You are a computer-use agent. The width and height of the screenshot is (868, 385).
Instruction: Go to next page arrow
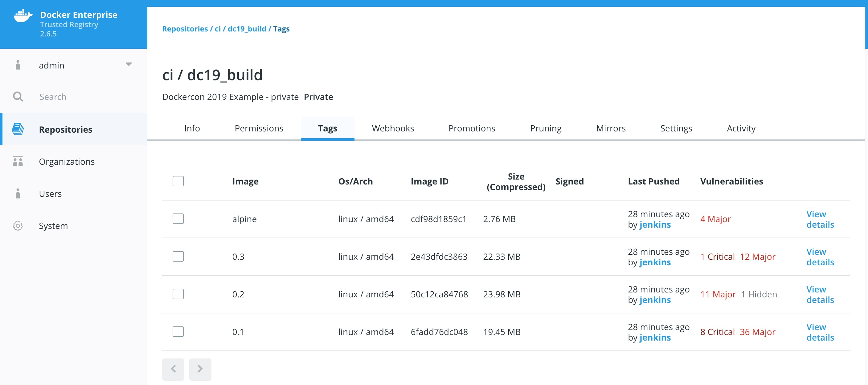click(x=200, y=369)
